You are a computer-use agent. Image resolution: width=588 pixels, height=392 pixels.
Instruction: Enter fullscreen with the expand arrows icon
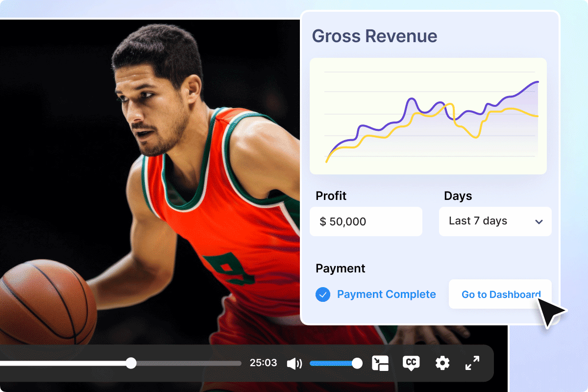pos(472,363)
